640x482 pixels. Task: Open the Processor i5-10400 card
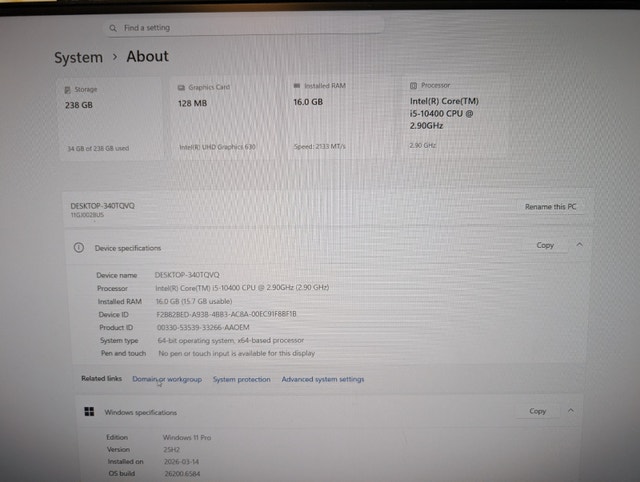[456, 116]
